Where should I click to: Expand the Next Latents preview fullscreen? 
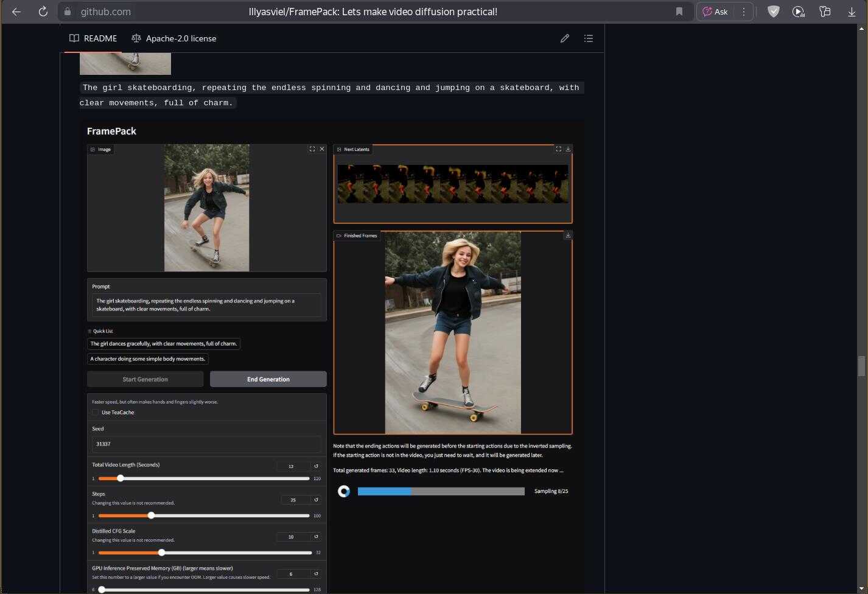click(558, 149)
